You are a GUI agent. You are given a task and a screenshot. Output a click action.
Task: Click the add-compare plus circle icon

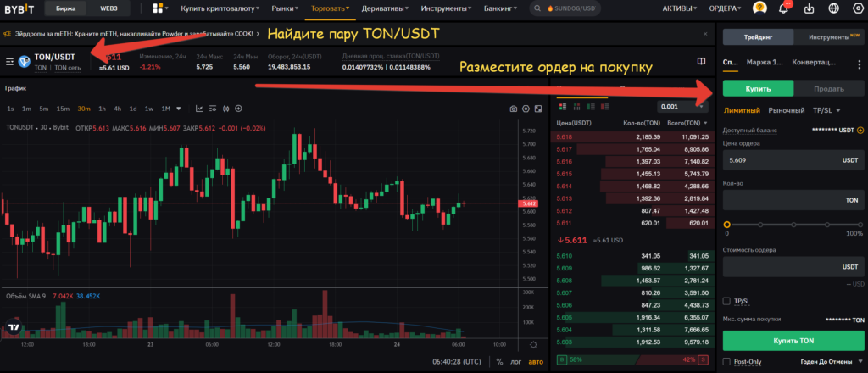[238, 109]
